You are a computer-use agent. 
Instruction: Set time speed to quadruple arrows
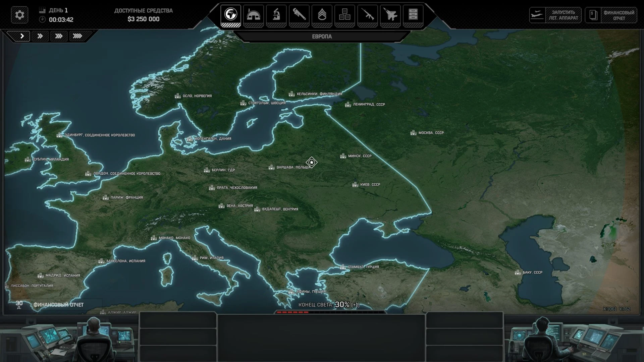pos(78,36)
